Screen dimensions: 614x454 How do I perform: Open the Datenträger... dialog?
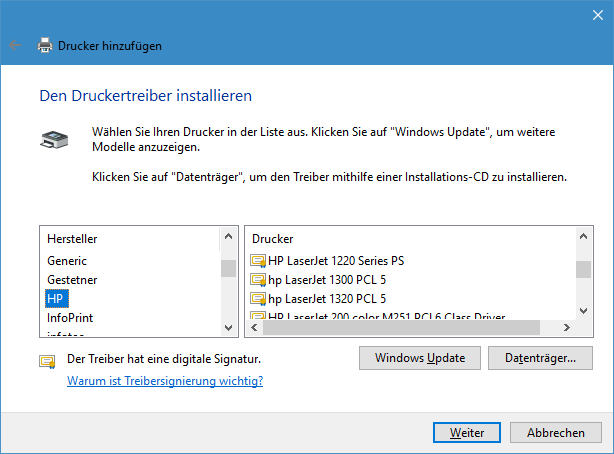540,358
